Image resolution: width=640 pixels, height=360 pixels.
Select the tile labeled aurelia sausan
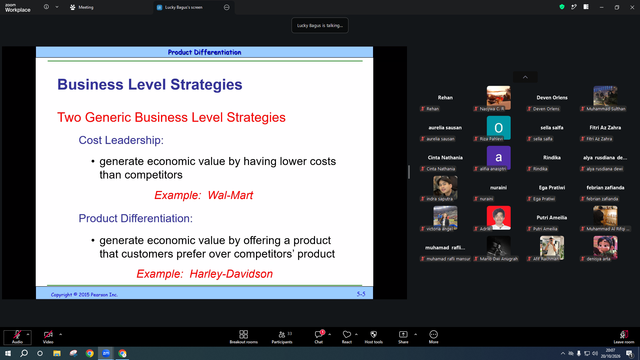(445, 128)
